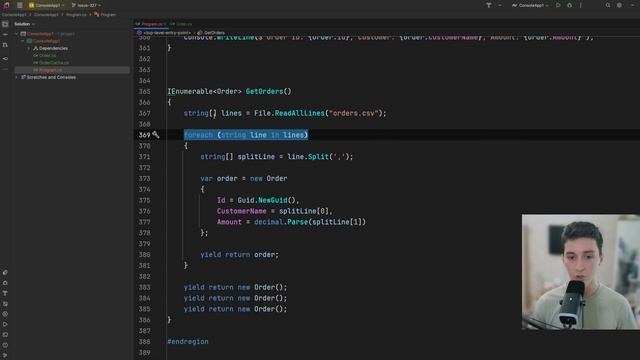Click the wrench quick-fix icon on line 369
This screenshot has height=360, width=640.
(x=156, y=135)
